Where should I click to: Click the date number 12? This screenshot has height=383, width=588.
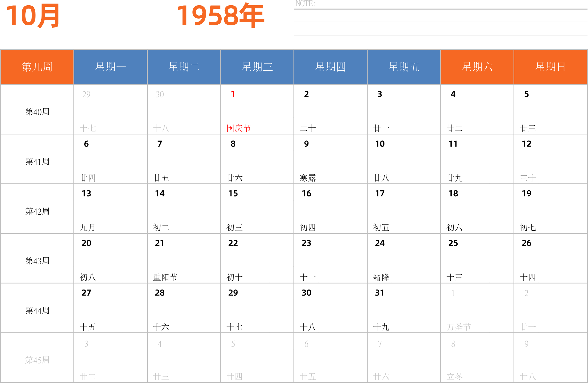point(527,144)
